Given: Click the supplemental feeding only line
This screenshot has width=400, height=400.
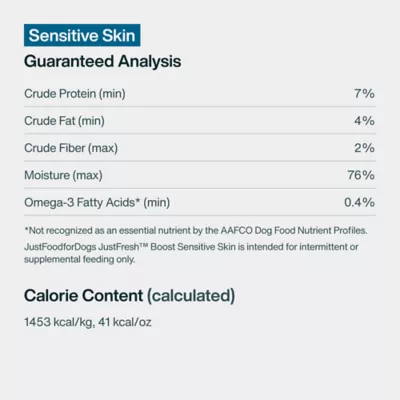Looking at the screenshot, I should (80, 259).
